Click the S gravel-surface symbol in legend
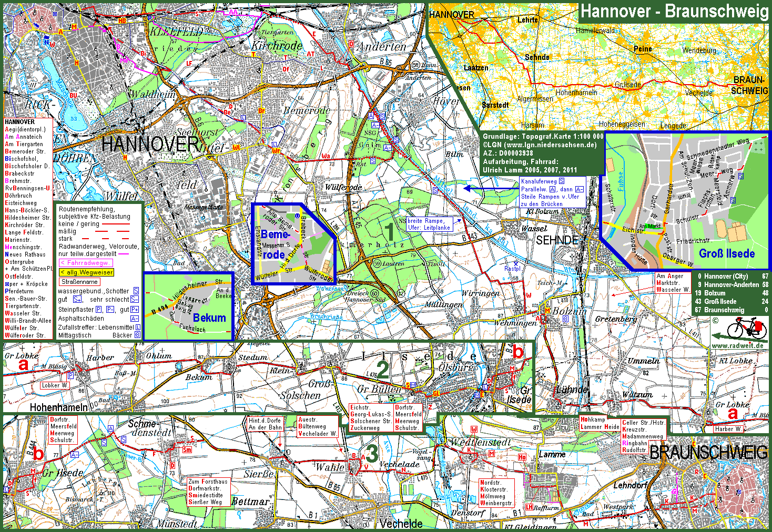 pos(136,291)
